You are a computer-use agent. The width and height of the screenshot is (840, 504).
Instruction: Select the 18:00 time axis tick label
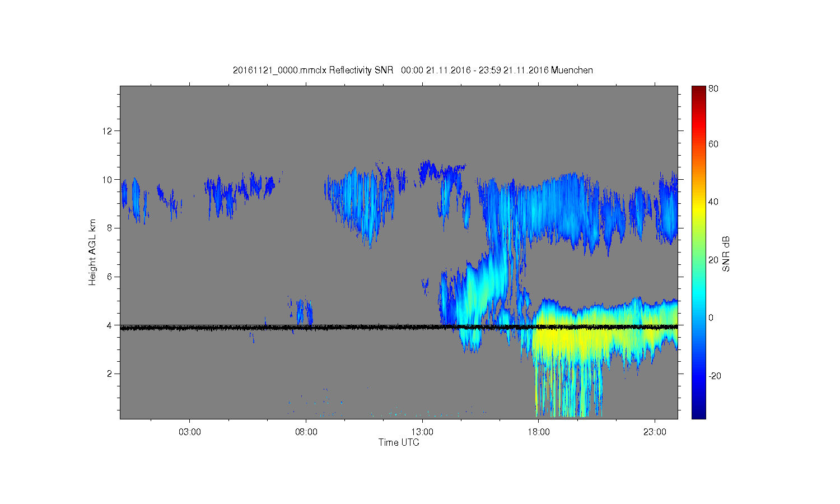point(539,432)
